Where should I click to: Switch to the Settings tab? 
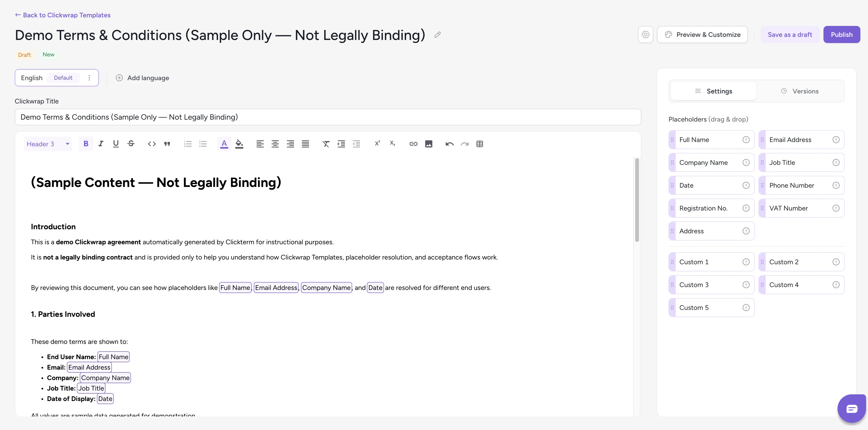coord(713,91)
